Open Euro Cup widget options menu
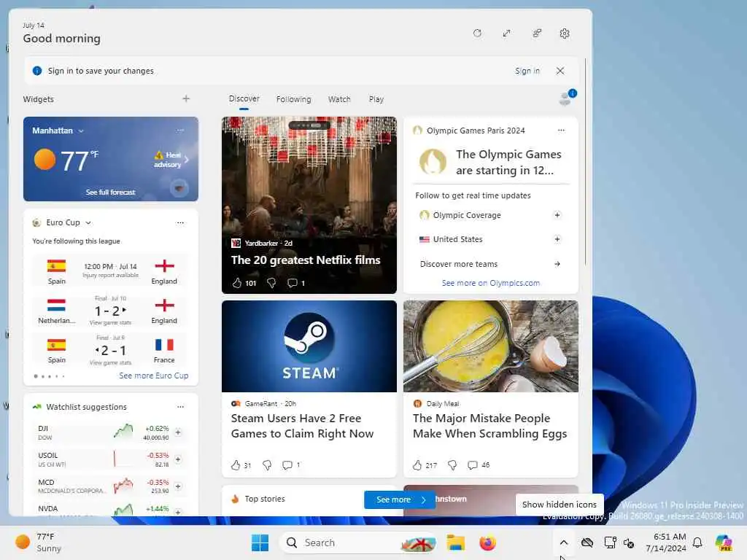The image size is (747, 560). click(x=180, y=222)
